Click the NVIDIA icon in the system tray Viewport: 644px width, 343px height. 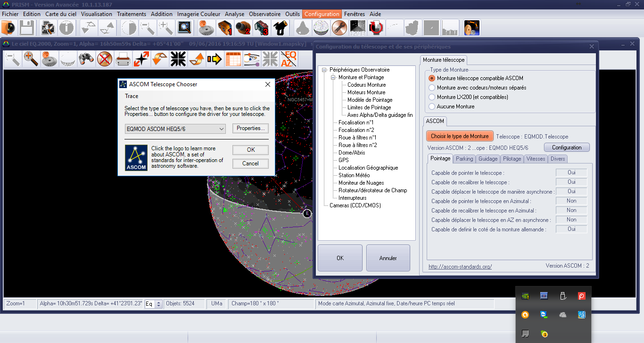(524, 296)
